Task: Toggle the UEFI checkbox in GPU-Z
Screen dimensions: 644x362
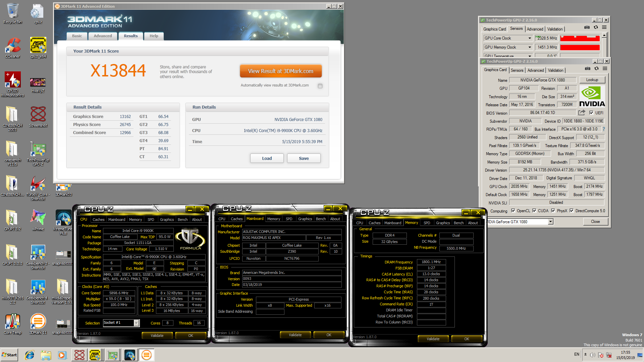Action: (x=591, y=113)
